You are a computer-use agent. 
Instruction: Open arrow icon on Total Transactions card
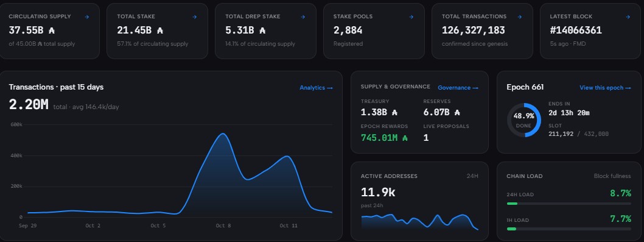(x=520, y=17)
